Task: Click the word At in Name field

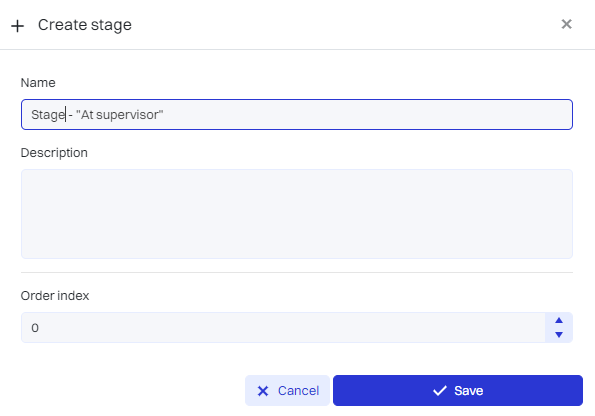Action: 87,115
